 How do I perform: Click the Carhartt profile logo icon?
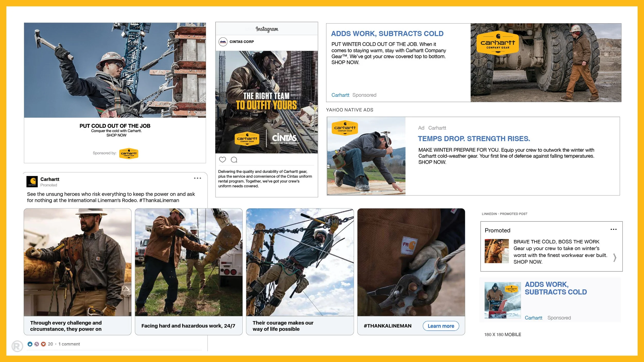tap(32, 182)
